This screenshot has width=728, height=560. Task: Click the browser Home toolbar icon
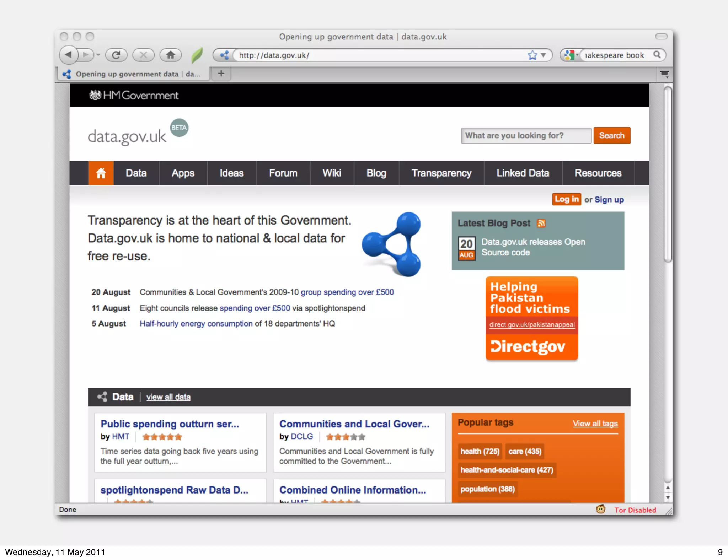tap(171, 55)
